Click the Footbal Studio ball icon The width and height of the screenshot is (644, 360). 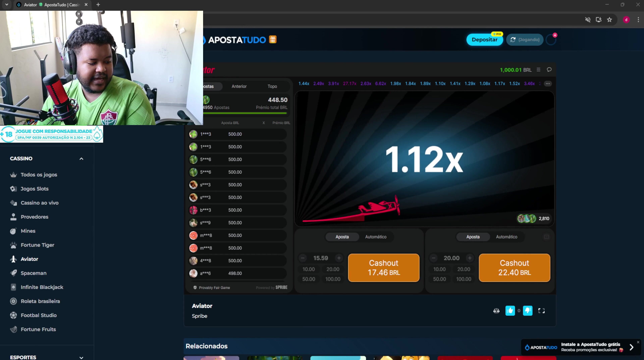click(13, 315)
